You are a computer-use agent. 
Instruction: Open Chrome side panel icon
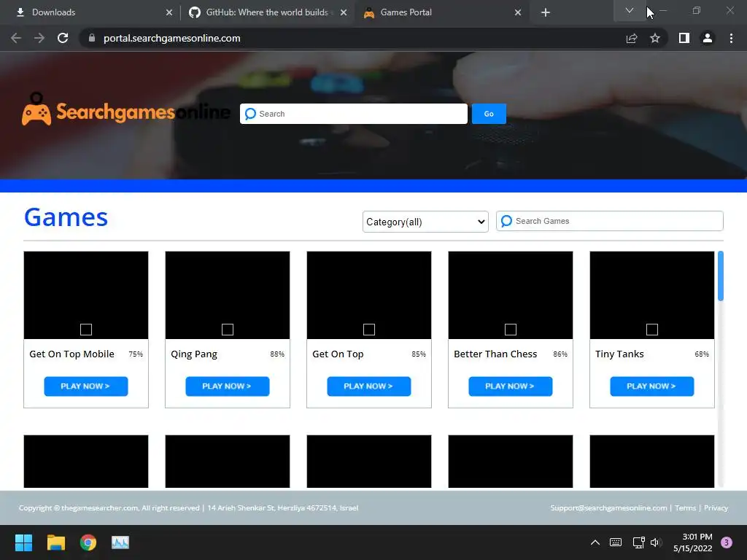tap(684, 38)
